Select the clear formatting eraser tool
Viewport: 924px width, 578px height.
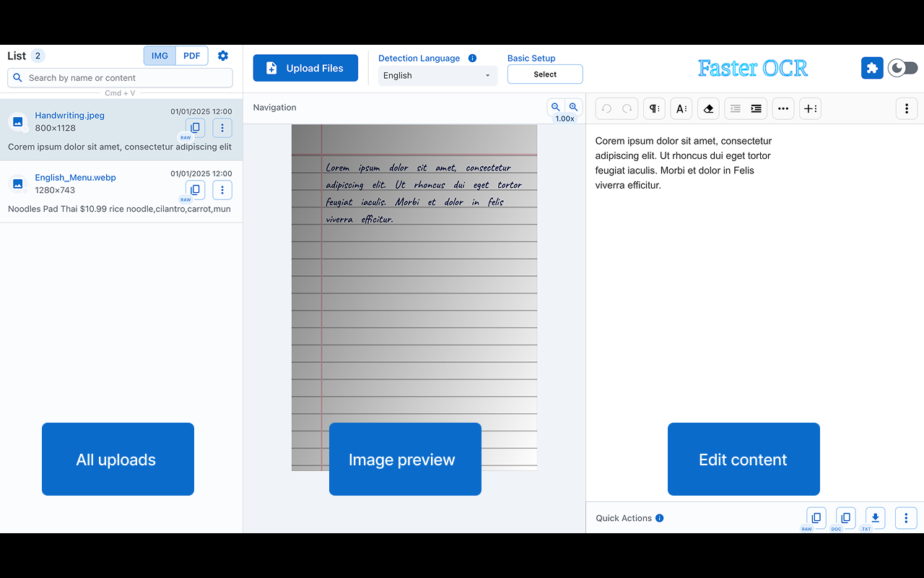coord(708,108)
